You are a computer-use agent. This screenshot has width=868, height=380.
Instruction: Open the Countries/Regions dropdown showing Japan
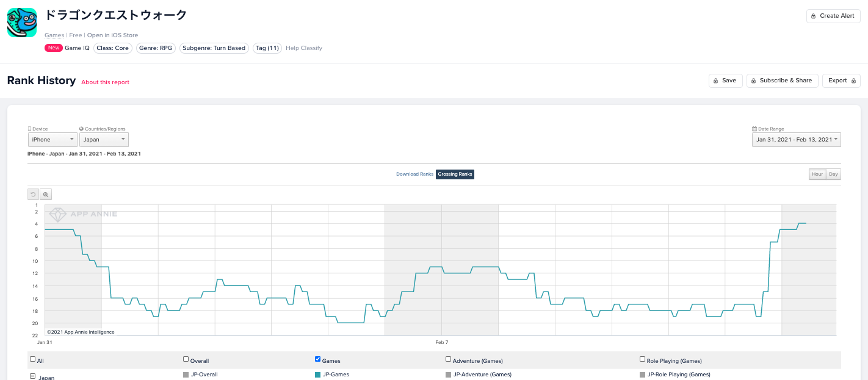[104, 140]
